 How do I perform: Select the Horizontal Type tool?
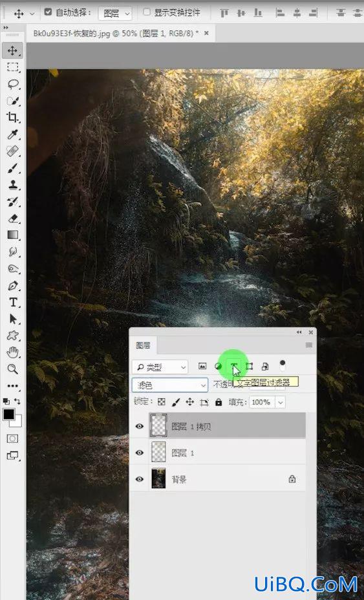(x=13, y=303)
